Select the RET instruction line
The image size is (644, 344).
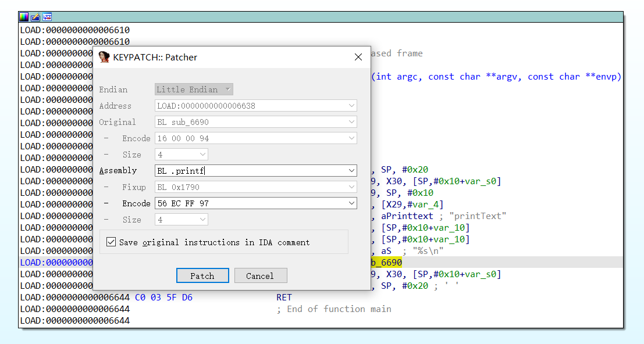click(284, 298)
